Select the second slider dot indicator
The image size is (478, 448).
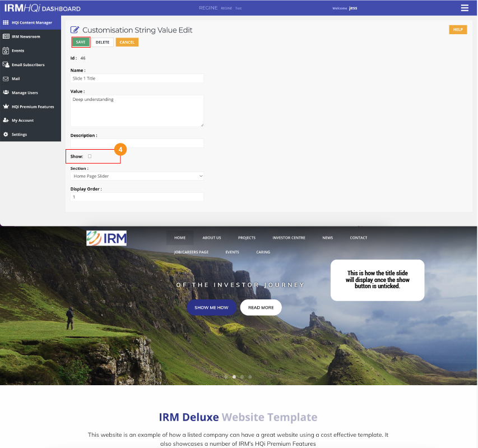pyautogui.click(x=234, y=377)
